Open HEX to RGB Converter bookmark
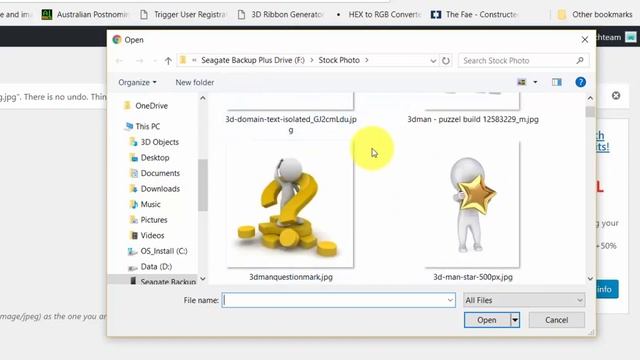The width and height of the screenshot is (640, 360). 378,14
